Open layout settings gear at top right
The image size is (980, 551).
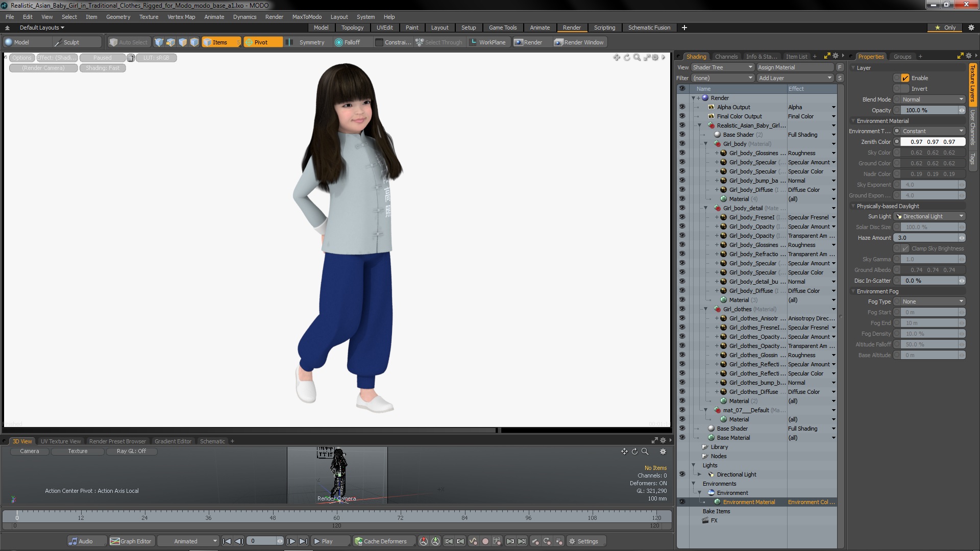pyautogui.click(x=971, y=28)
